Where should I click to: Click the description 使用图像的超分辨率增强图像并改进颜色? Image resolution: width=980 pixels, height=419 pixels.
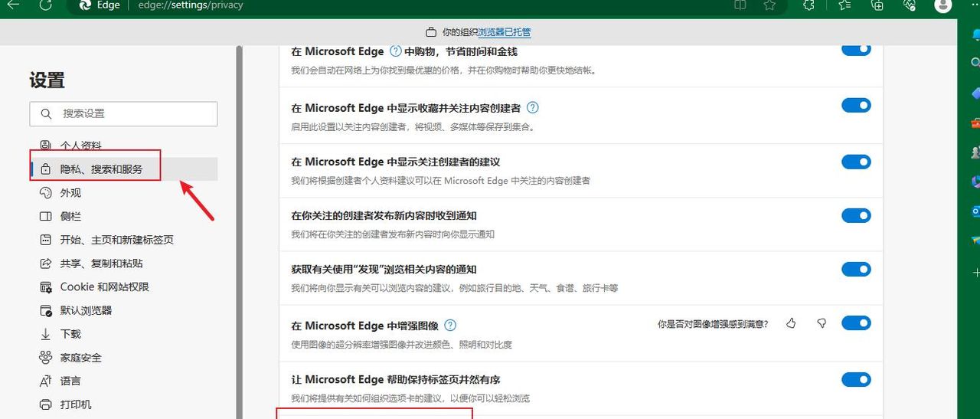402,345
